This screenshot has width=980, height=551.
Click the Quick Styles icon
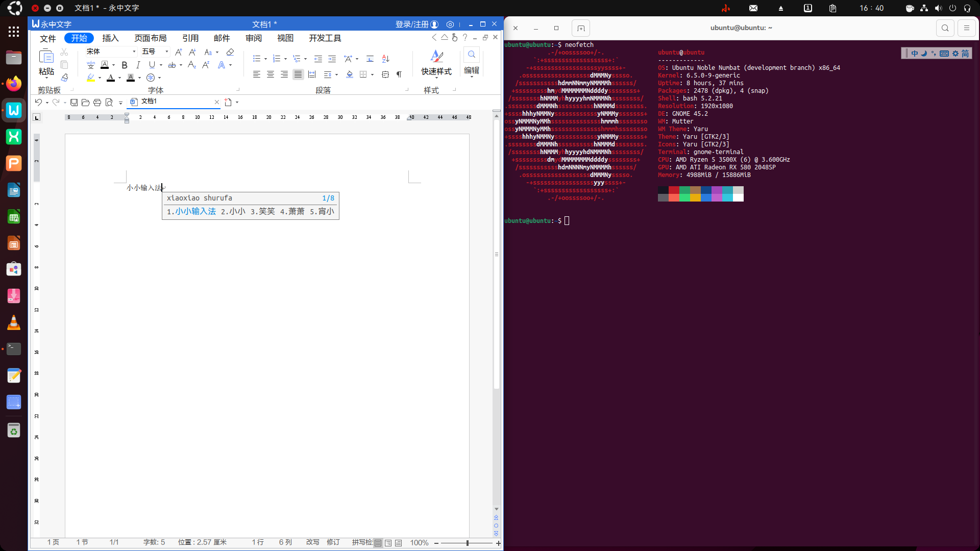coord(437,56)
